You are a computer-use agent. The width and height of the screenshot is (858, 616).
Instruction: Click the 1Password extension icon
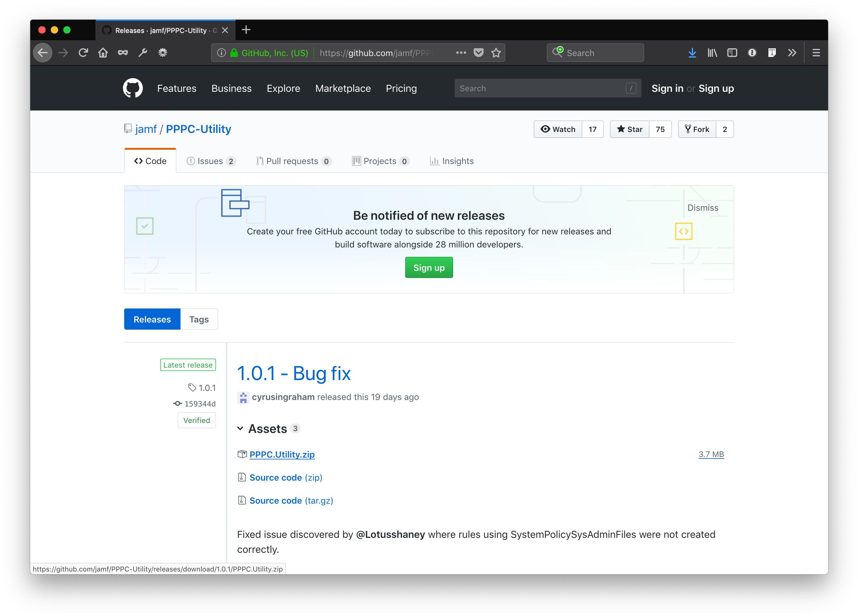[x=752, y=53]
